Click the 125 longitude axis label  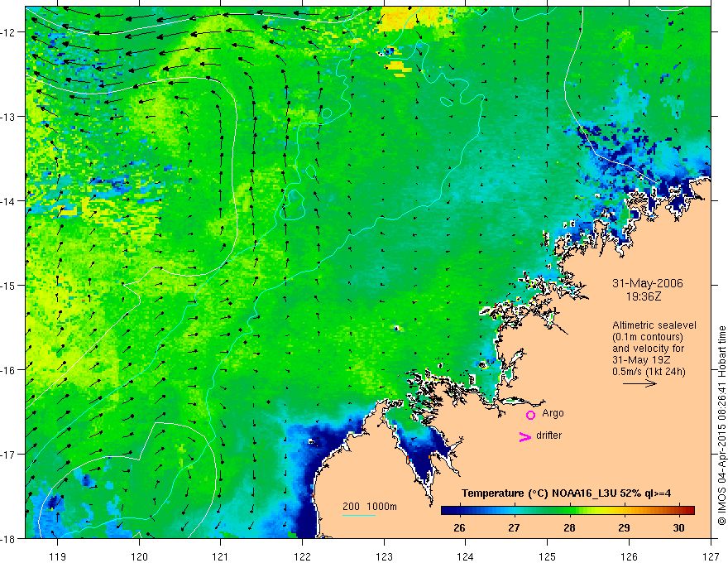click(x=548, y=556)
